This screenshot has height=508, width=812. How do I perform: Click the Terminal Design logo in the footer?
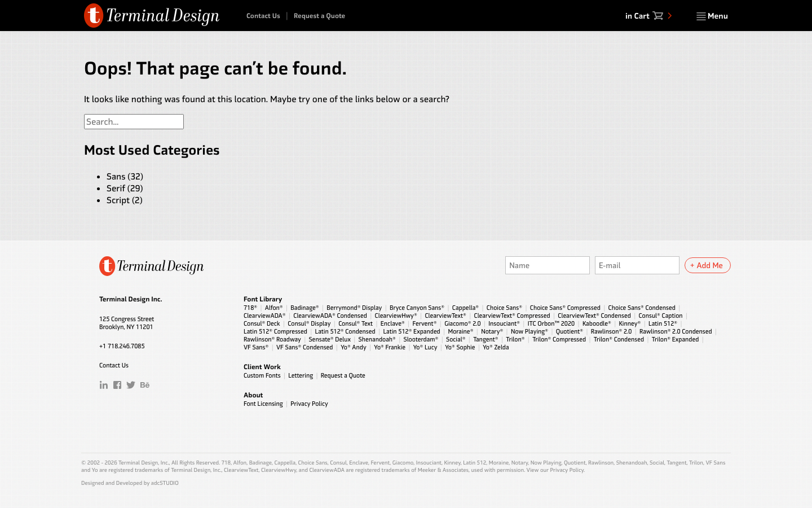(151, 265)
